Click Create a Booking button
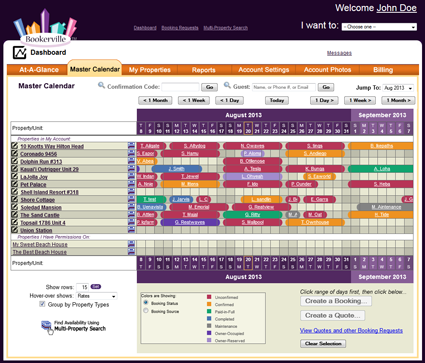Image resolution: width=425 pixels, height=363 pixels. (336, 301)
